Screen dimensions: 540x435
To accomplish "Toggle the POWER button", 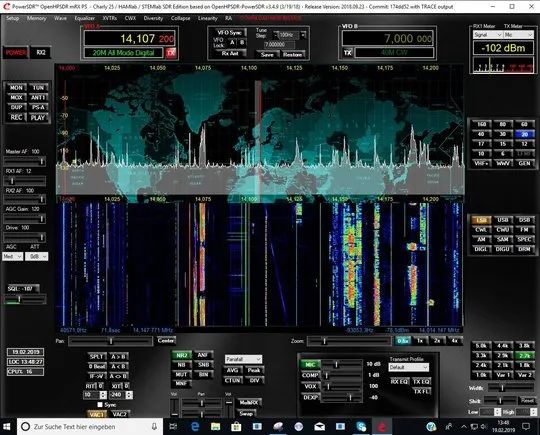I will 16,53.
